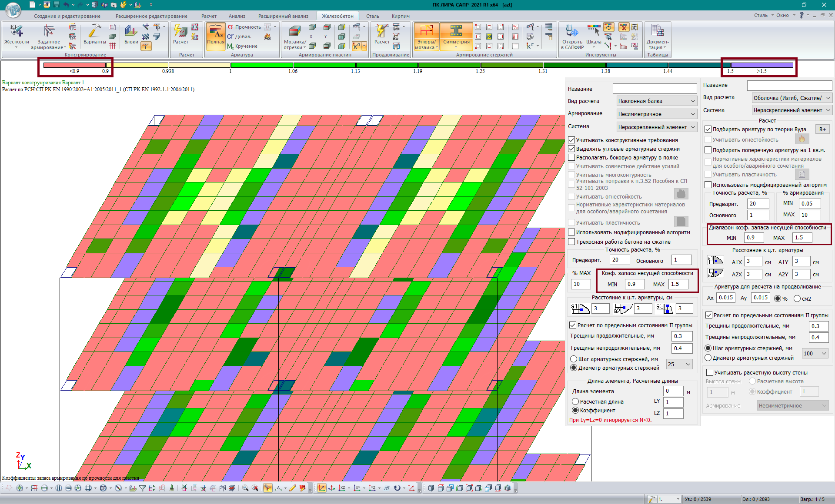
Task: Open the Расширенный анализ tab
Action: click(283, 16)
